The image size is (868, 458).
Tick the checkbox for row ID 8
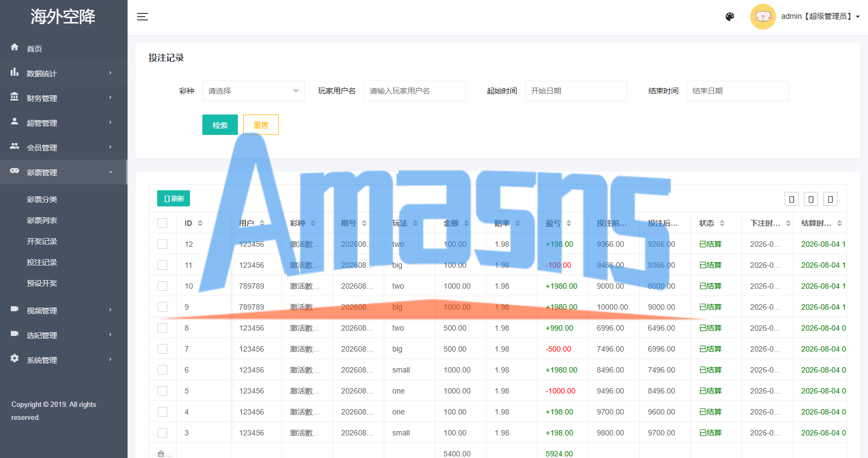click(x=163, y=328)
